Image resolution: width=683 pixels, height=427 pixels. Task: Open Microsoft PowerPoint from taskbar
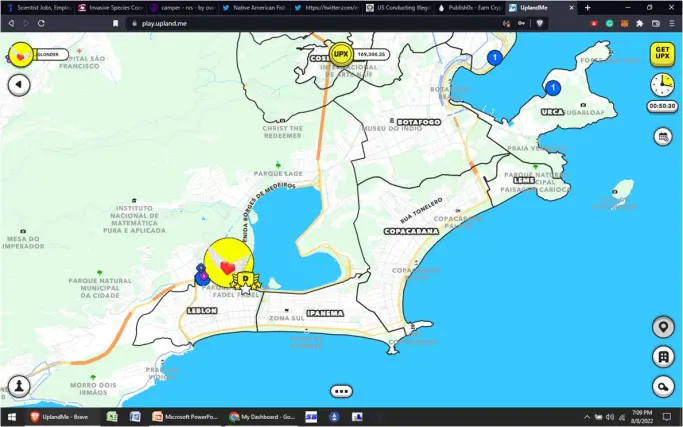[x=185, y=417]
